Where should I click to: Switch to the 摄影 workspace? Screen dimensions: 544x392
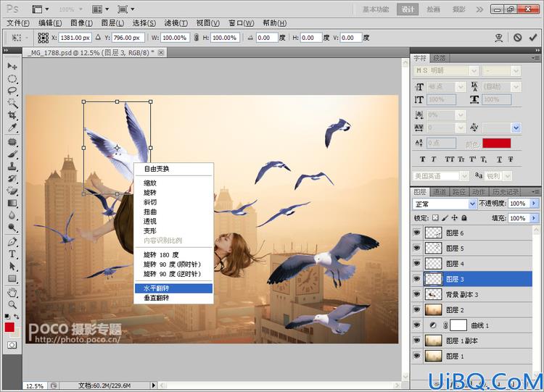tap(458, 9)
